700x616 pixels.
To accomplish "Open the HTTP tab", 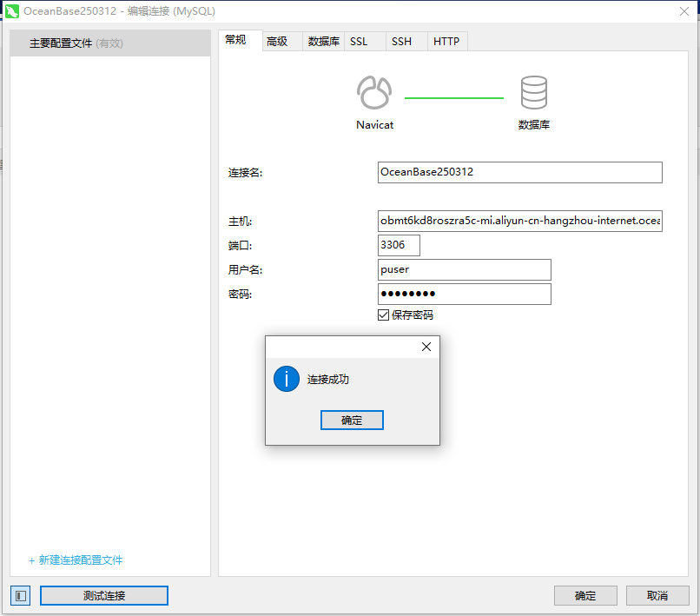I will point(446,42).
